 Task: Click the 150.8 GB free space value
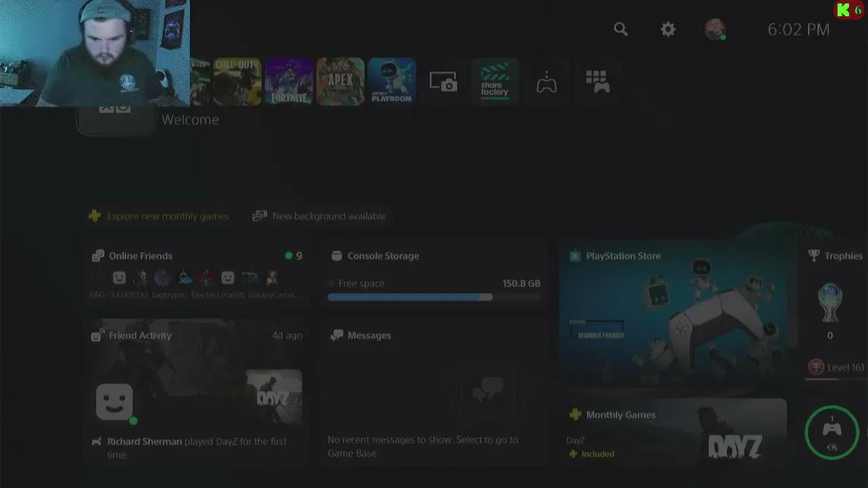pos(521,283)
